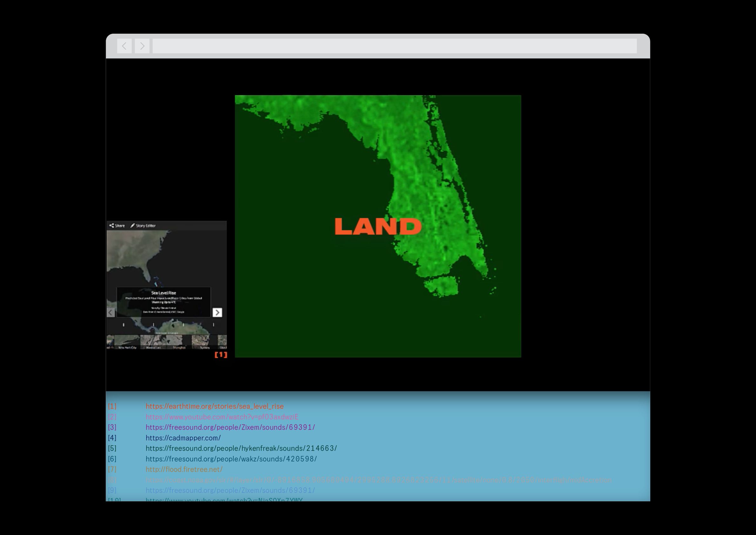Screen dimensions: 756x535
Task: Open the freesound hykenfreak sounds link
Action: point(241,448)
